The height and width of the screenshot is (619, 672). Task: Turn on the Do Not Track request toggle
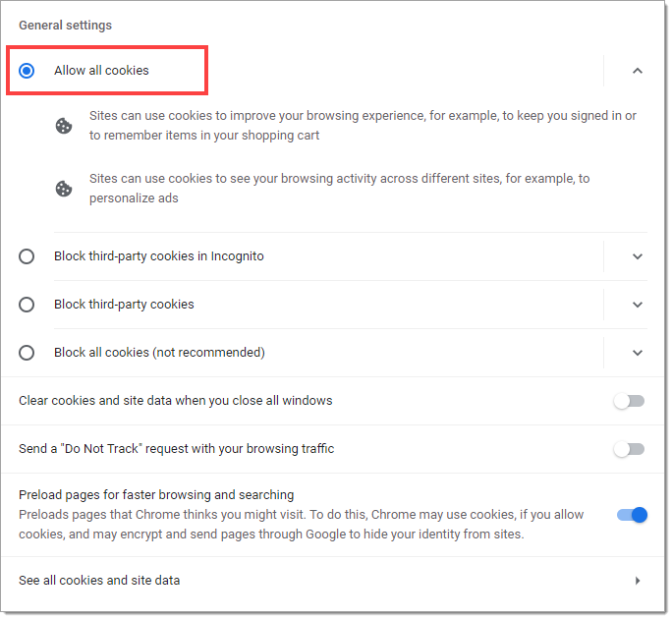point(629,449)
